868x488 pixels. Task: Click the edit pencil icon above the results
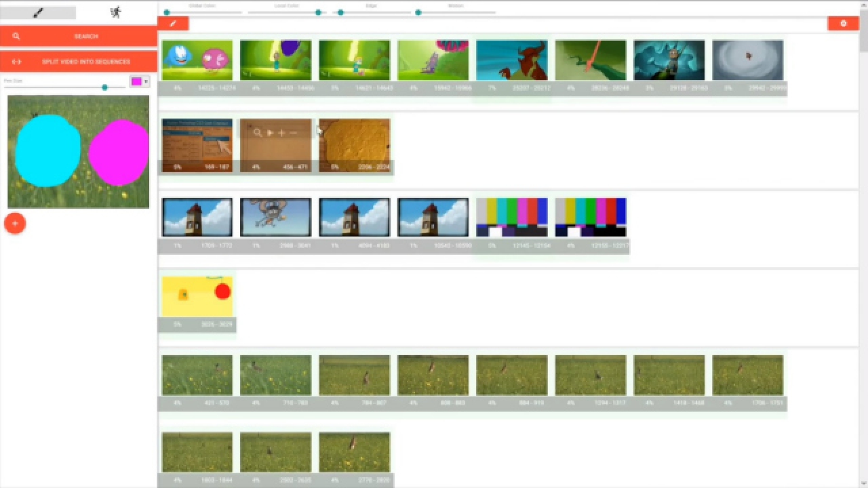(x=173, y=24)
